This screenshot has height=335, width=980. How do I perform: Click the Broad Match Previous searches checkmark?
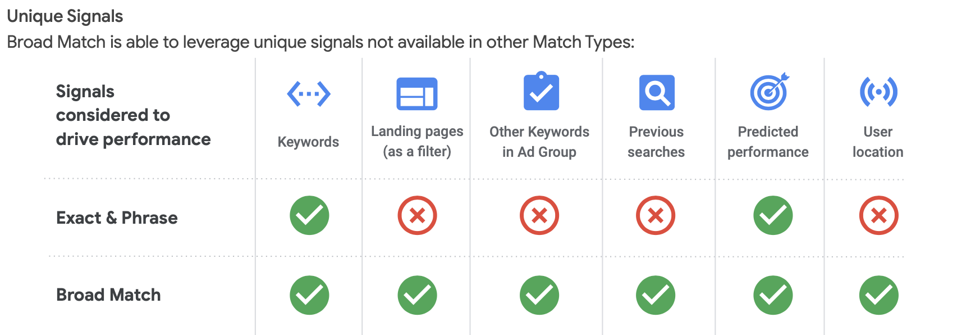pyautogui.click(x=656, y=295)
